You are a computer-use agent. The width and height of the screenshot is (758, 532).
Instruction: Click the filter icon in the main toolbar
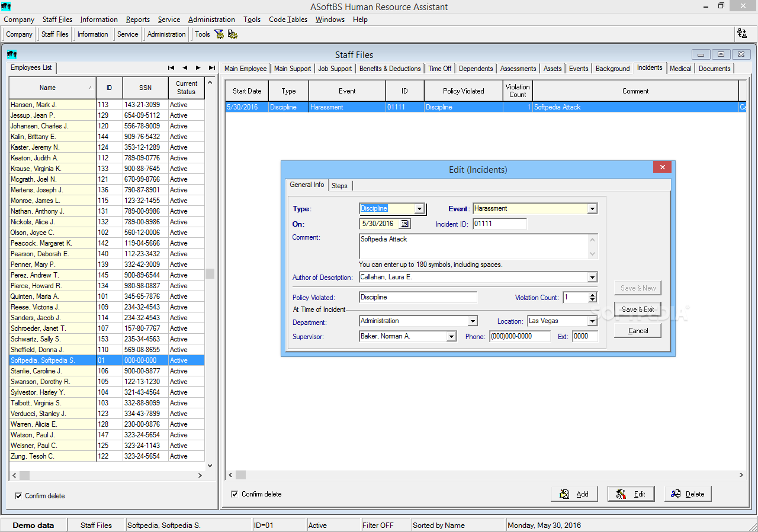pos(219,34)
